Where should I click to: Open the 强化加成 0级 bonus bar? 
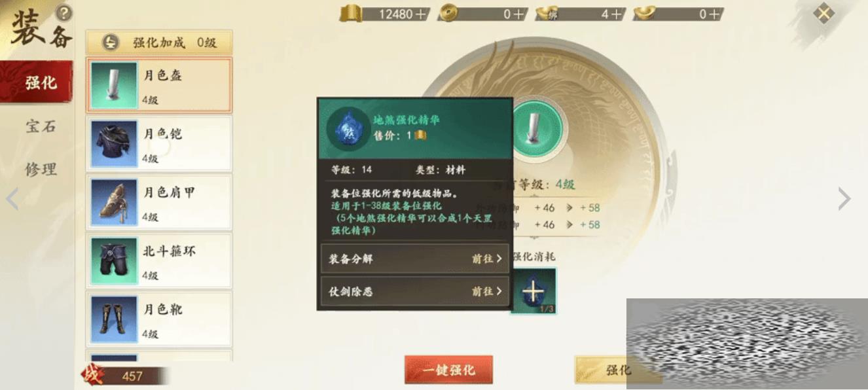[x=159, y=43]
